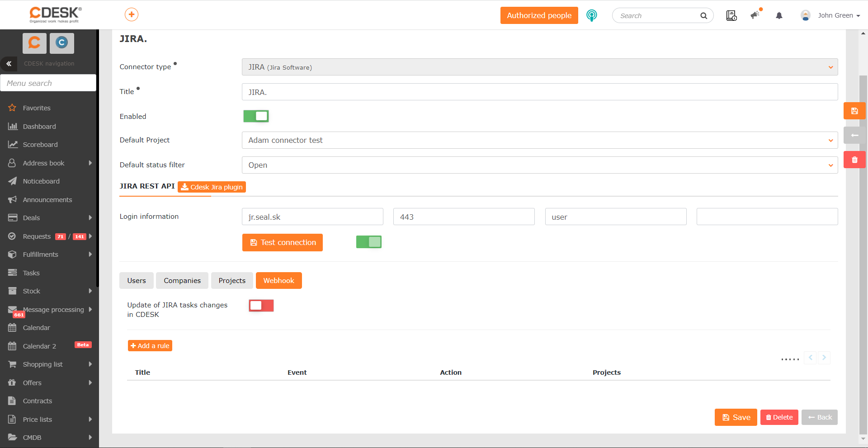Open the document clock report icon

[x=731, y=15]
